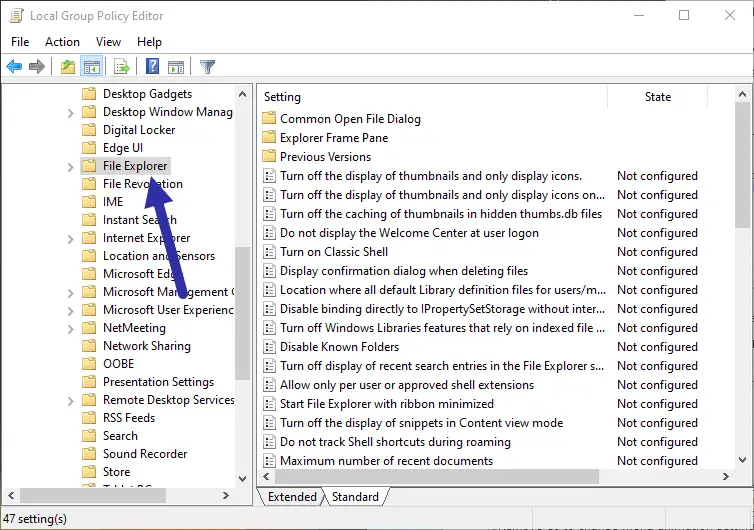This screenshot has height=530, width=754.
Task: Select Network Sharing in the tree
Action: tap(147, 346)
